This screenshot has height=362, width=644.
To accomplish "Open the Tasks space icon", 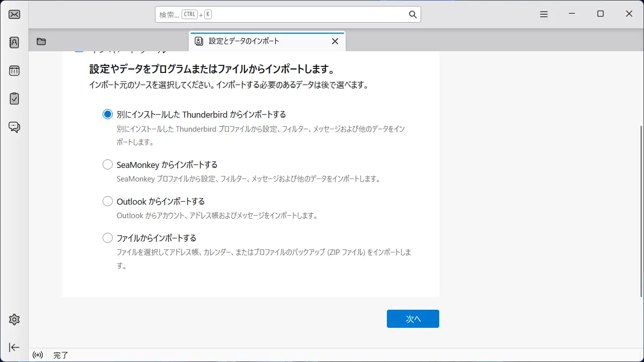I will 14,99.
